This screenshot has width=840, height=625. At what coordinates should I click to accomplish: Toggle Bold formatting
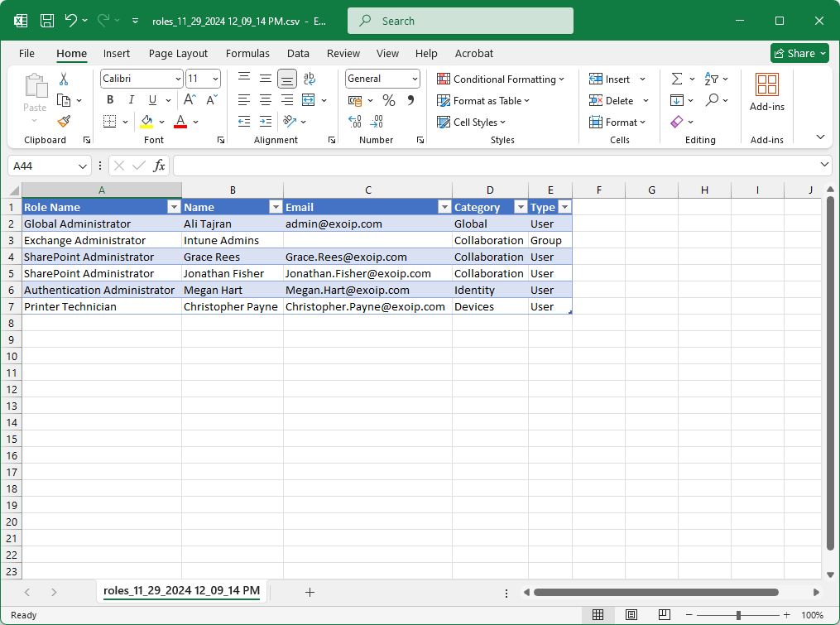(x=110, y=100)
